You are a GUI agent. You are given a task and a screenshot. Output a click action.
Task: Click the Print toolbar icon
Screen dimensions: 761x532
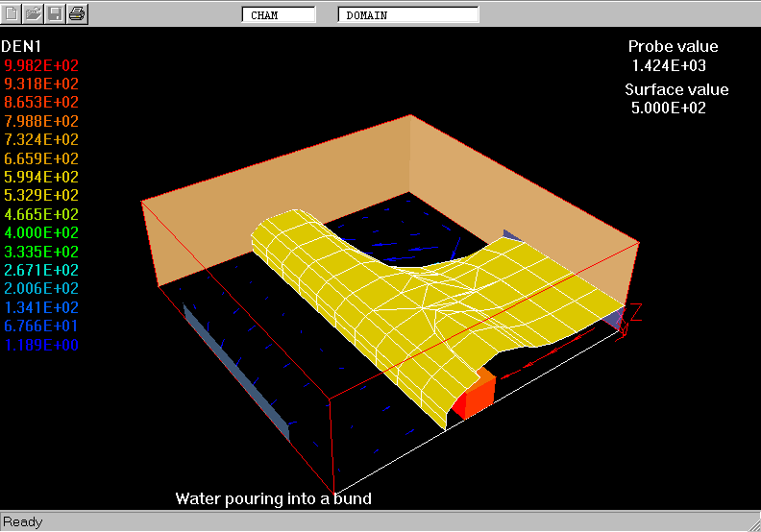tap(77, 13)
